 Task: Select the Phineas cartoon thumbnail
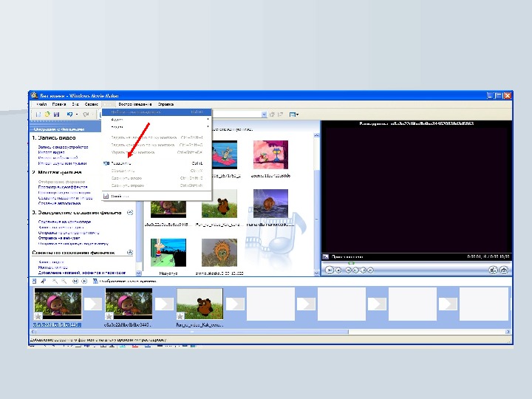point(168,253)
